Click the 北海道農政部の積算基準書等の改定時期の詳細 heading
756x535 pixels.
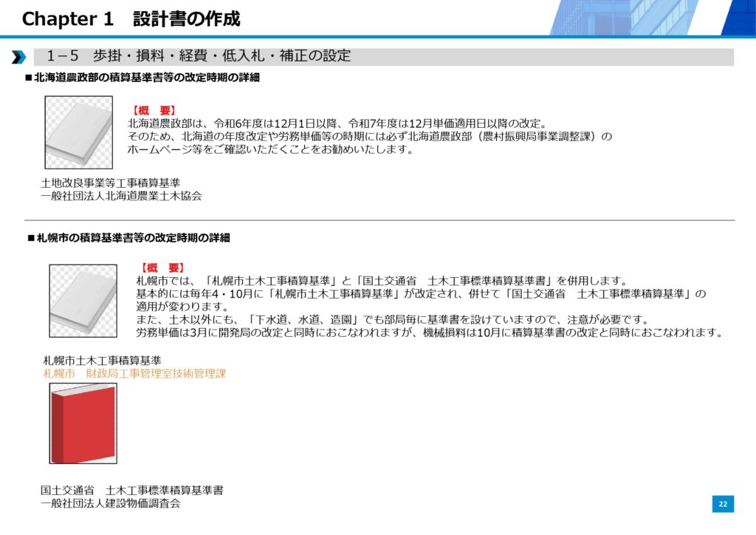tap(147, 77)
